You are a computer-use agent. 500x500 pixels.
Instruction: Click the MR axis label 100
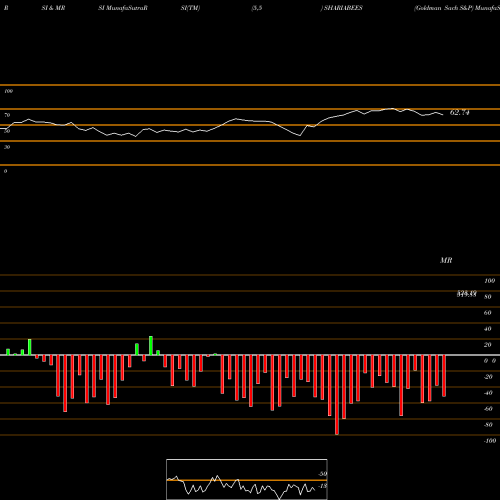pos(489,281)
